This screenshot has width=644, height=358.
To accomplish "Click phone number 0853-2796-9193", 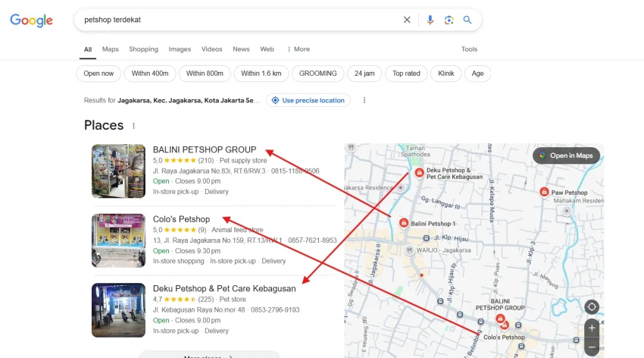I will (x=275, y=310).
